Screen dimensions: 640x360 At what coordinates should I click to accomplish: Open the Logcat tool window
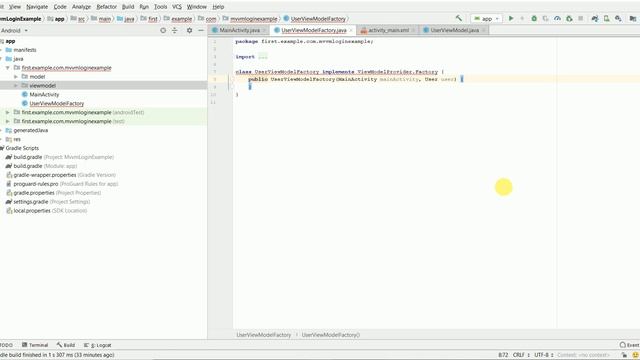(x=98, y=345)
